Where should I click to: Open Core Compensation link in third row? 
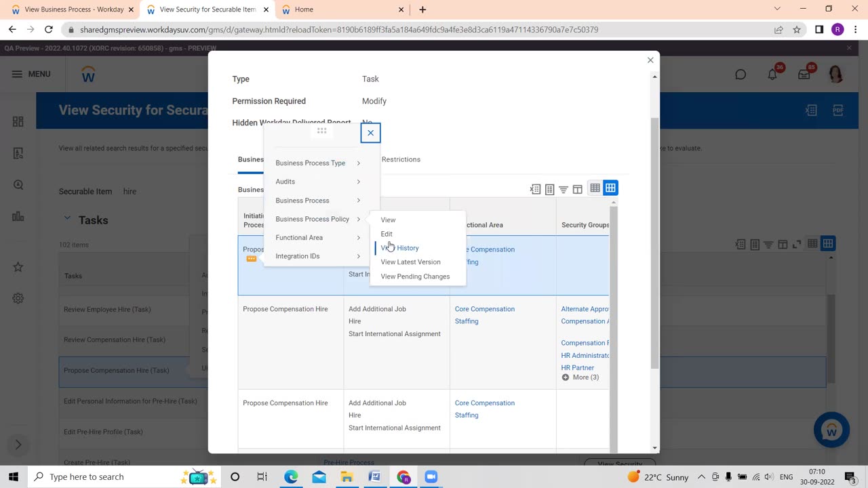pyautogui.click(x=484, y=403)
